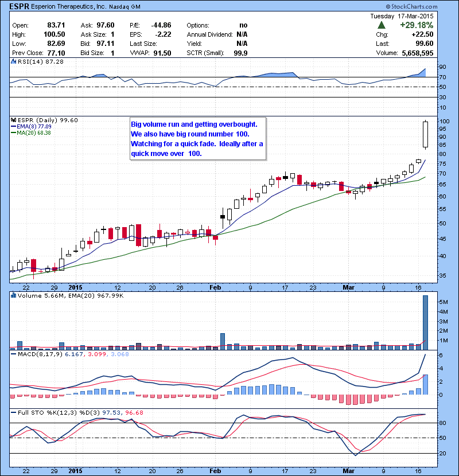Click the early-February volume spike bar
Screen dimensions: 459x476
(223, 342)
